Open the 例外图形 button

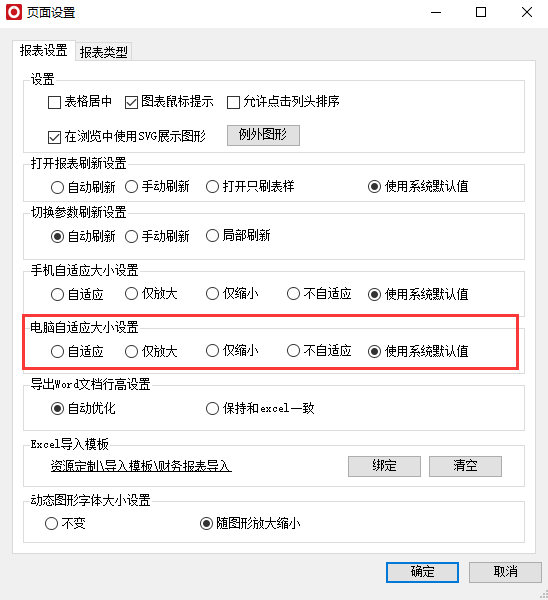click(x=263, y=135)
